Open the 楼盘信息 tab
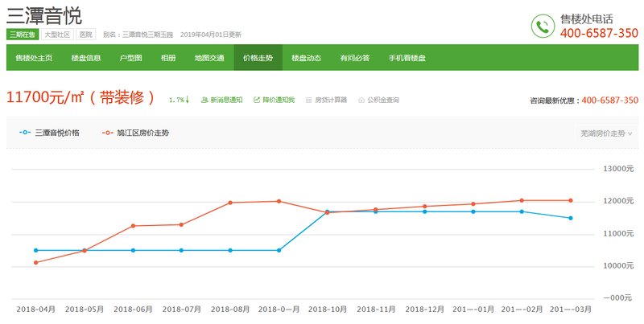Screen dimensions: 644x324 coord(86,58)
